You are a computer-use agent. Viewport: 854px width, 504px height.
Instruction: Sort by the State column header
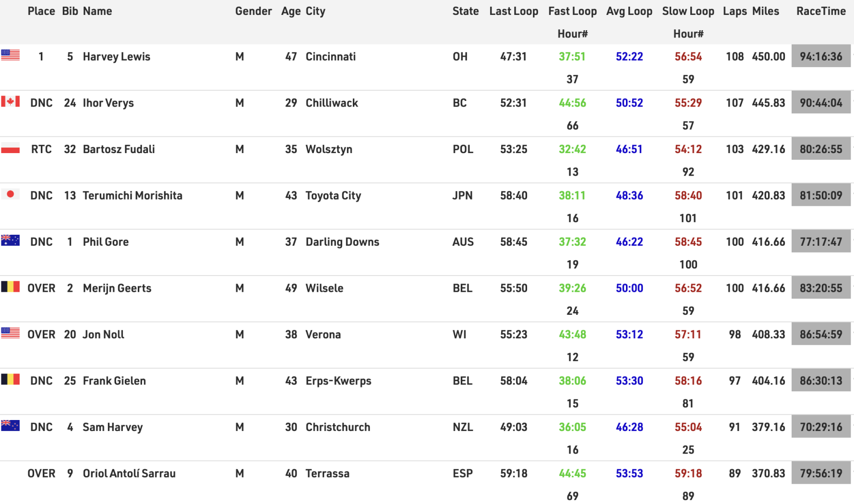pos(466,11)
